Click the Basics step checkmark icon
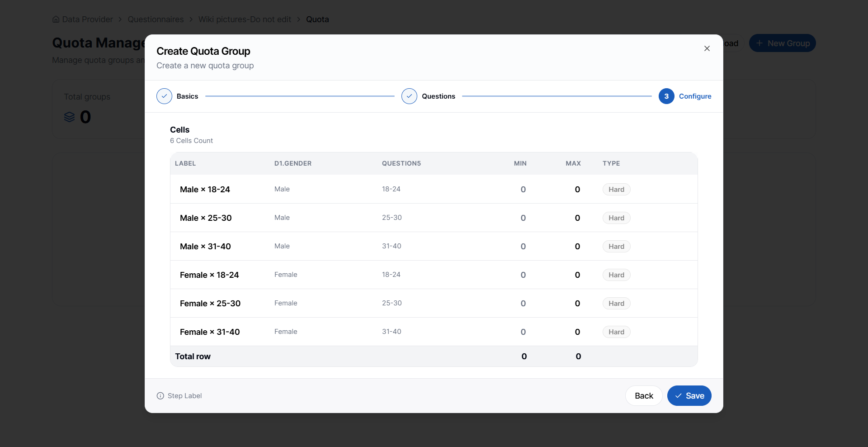 coord(164,96)
